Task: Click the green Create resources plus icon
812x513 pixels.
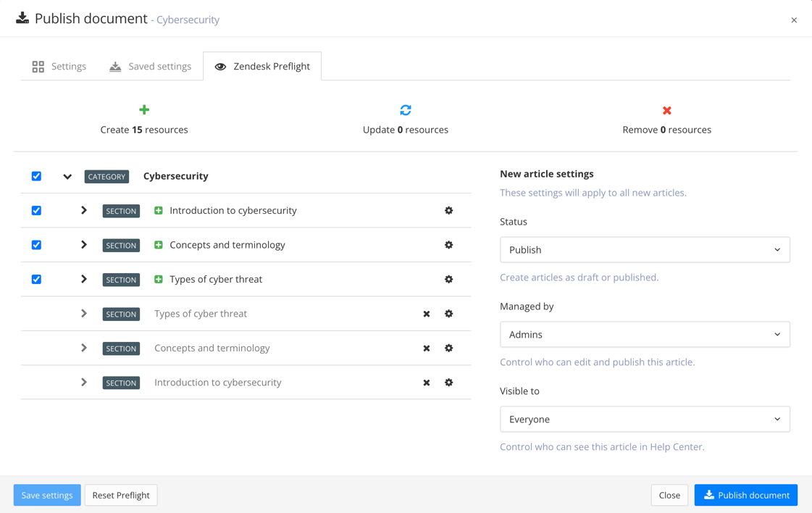Action: (144, 109)
